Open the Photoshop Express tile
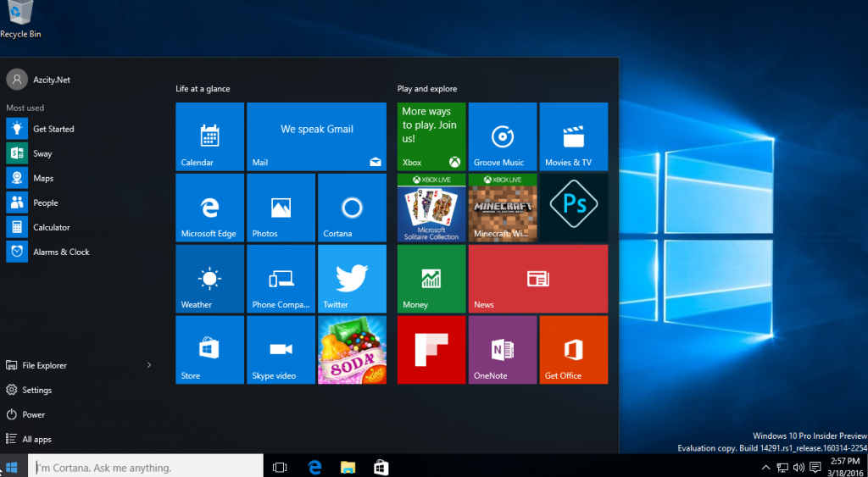Viewport: 868px width, 477px height. pyautogui.click(x=574, y=208)
